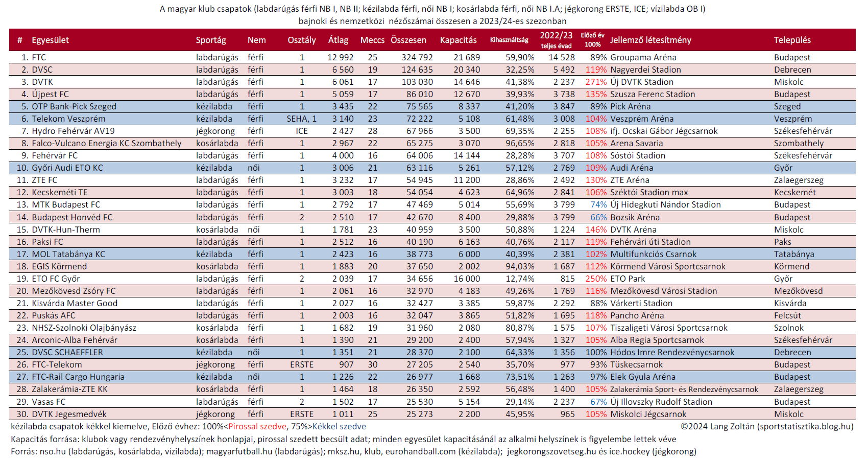Select the FTC team name in row 1
868x460 pixels.
(x=39, y=57)
